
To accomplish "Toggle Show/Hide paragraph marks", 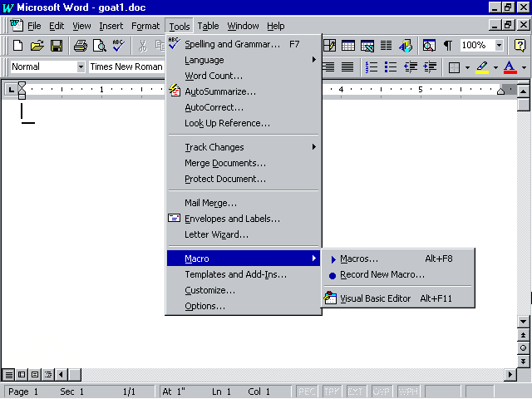I will pyautogui.click(x=448, y=45).
